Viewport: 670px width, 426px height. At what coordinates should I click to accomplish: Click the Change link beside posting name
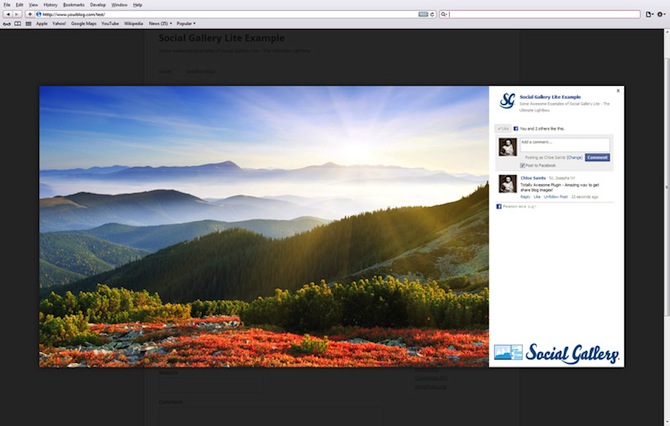pyautogui.click(x=575, y=157)
